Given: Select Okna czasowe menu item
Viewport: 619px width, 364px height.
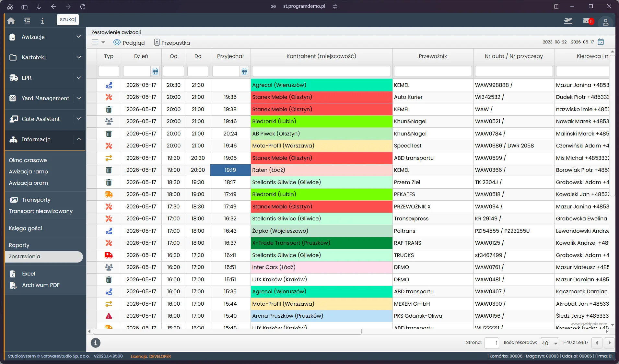Looking at the screenshot, I should point(28,160).
